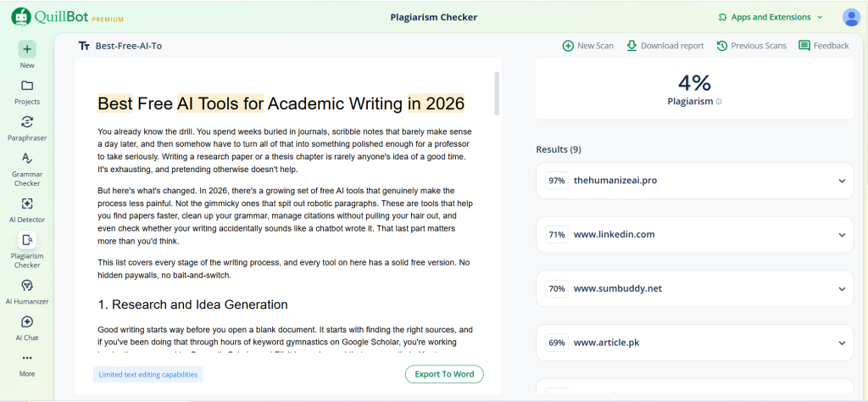
Task: Start a New Scan
Action: pyautogui.click(x=587, y=46)
